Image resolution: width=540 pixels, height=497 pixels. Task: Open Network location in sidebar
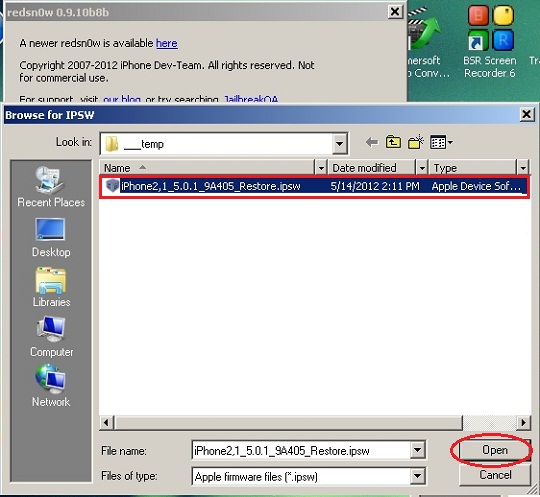(51, 386)
